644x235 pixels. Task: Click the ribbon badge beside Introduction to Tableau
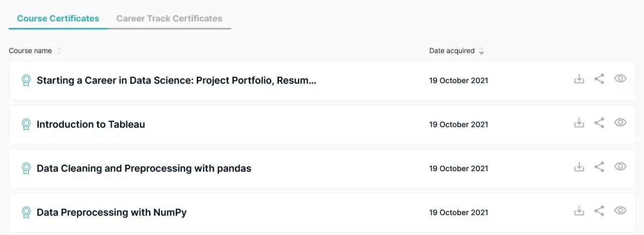pos(26,124)
